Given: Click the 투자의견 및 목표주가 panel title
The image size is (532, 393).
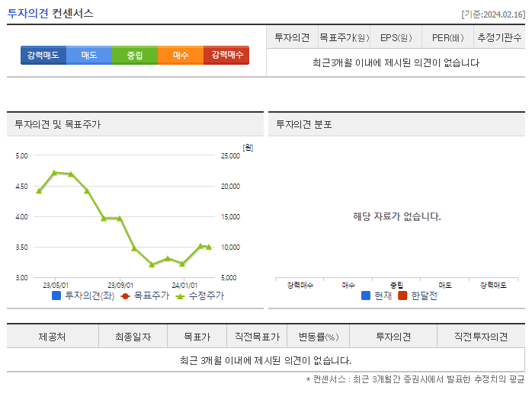Looking at the screenshot, I should click(58, 124).
